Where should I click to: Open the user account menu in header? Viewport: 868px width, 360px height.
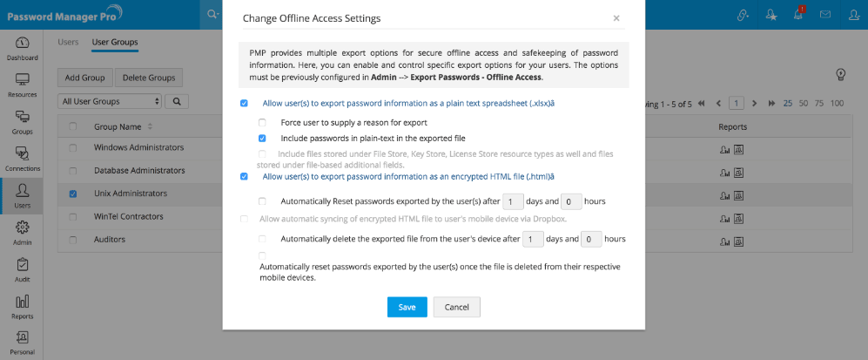tap(852, 15)
